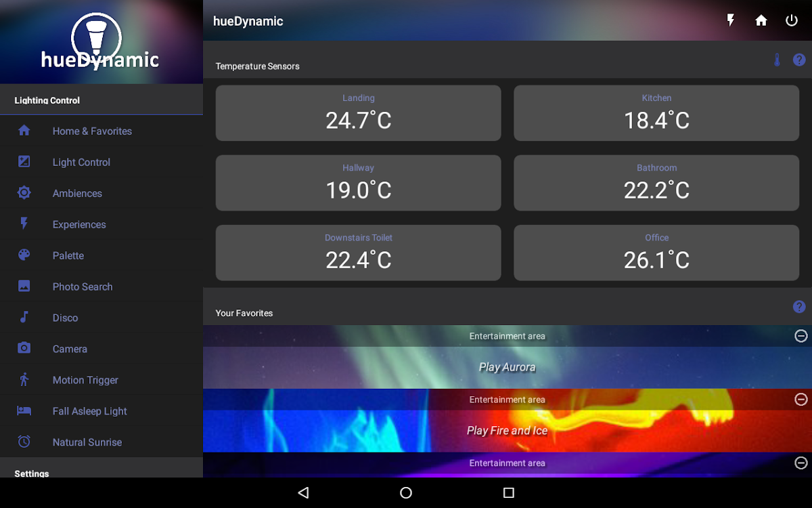This screenshot has width=812, height=508.
Task: Tap the Office temperature sensor card
Action: [x=656, y=253]
